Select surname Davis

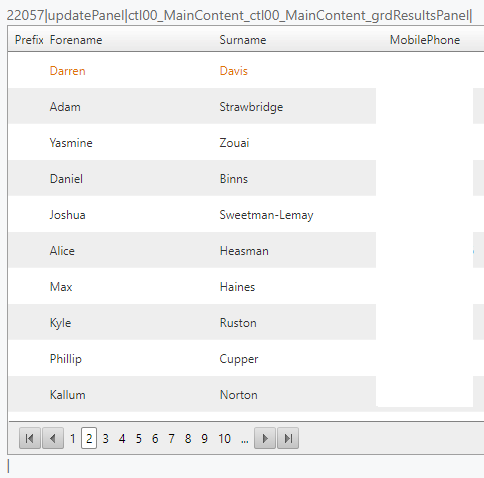[x=234, y=71]
